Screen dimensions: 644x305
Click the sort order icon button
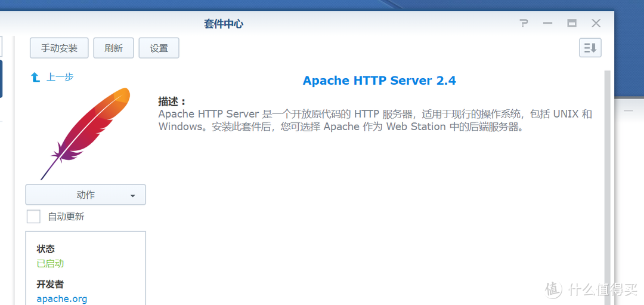pos(590,48)
